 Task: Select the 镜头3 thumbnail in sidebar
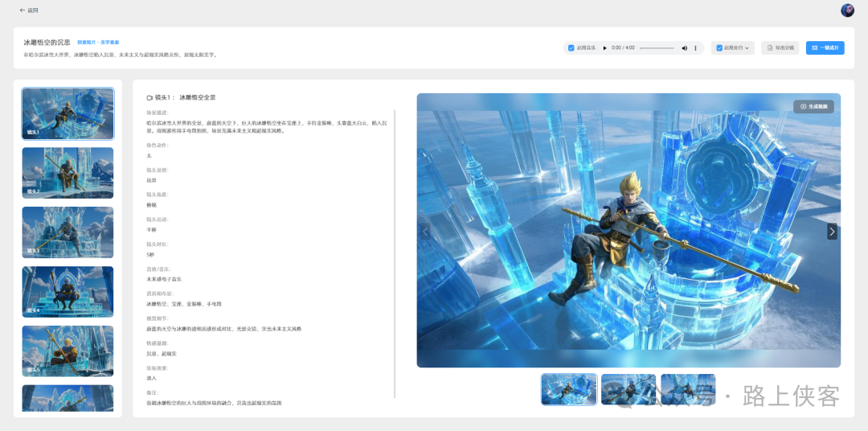click(68, 232)
